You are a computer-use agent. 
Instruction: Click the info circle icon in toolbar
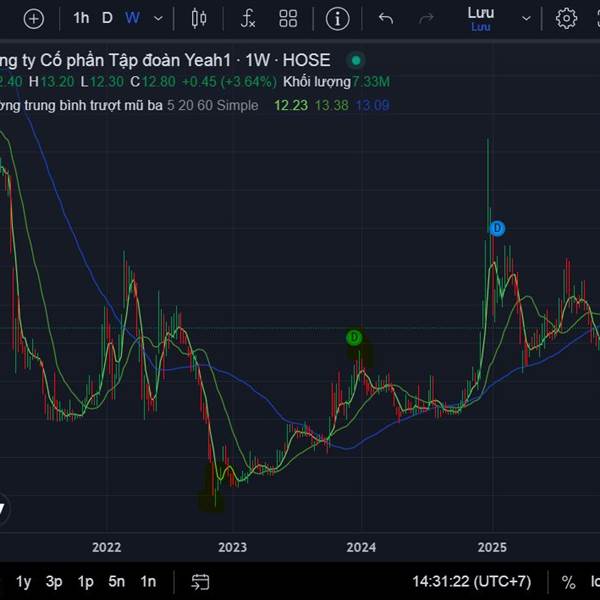point(338,19)
